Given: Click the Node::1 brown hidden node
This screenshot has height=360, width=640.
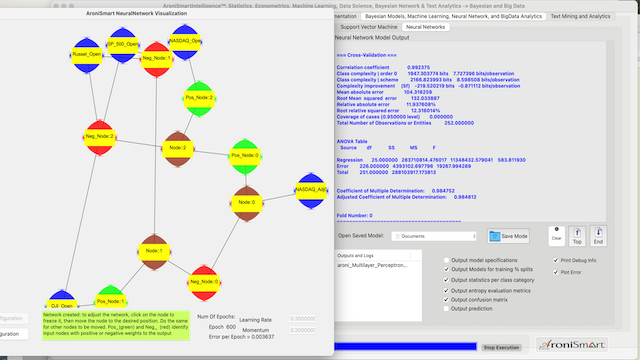Looking at the screenshot, I should click(154, 252).
